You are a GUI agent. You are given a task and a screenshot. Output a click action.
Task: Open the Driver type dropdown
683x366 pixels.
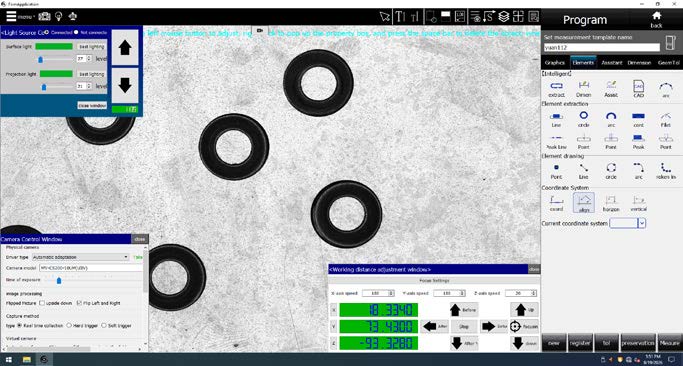point(81,257)
